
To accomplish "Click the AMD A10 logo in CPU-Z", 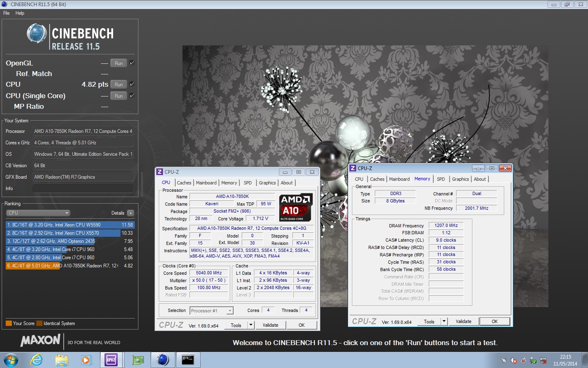I will [296, 207].
